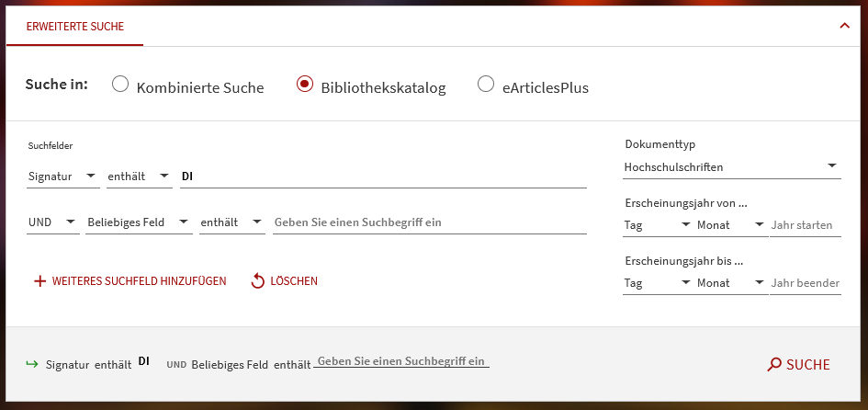Screen dimensions: 868x410
Task: Click the Löschen reset arrow icon
Action: pos(258,281)
